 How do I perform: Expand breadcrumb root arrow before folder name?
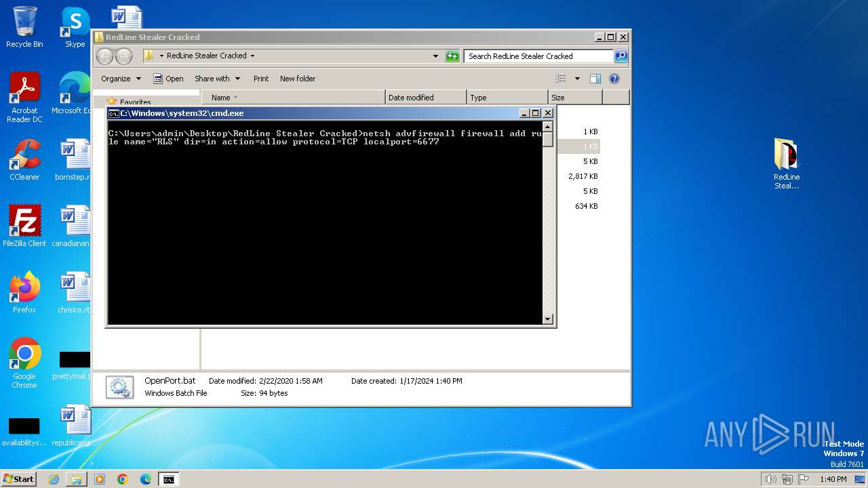161,56
